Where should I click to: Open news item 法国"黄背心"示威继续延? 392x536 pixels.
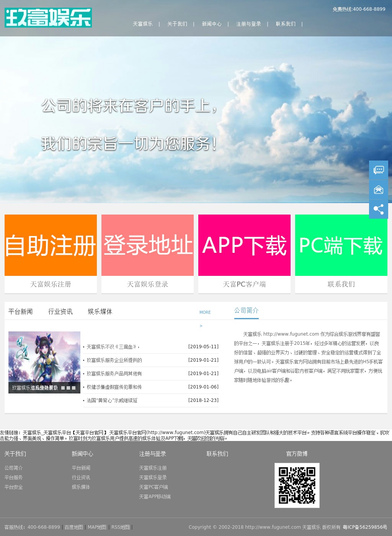coord(112,400)
